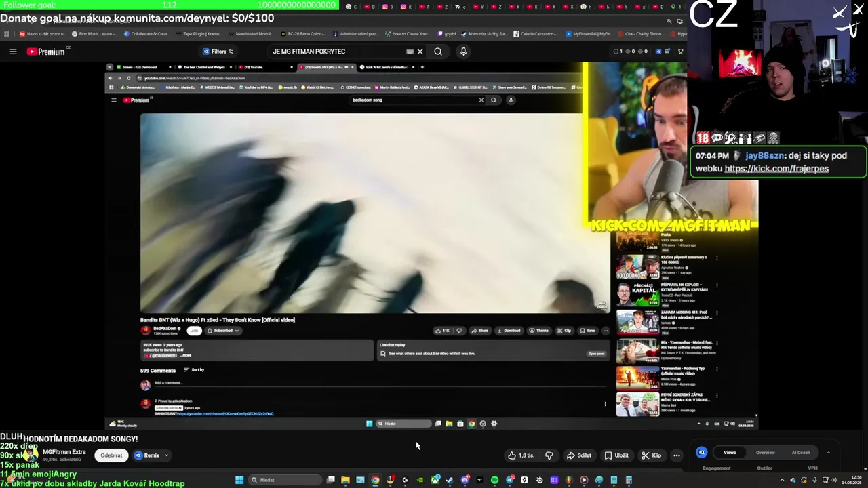Clear the outer YouTube search query
Viewport: 868px width, 488px height.
click(420, 52)
